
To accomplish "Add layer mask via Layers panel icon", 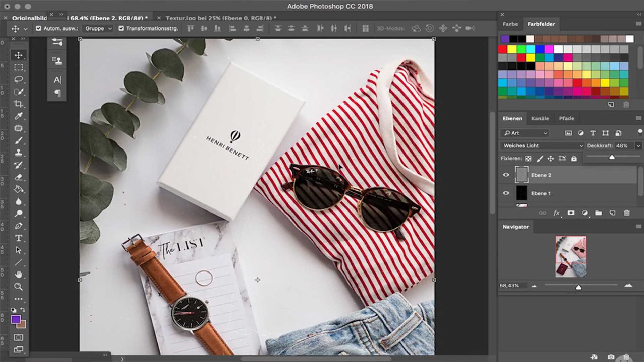I will (571, 213).
